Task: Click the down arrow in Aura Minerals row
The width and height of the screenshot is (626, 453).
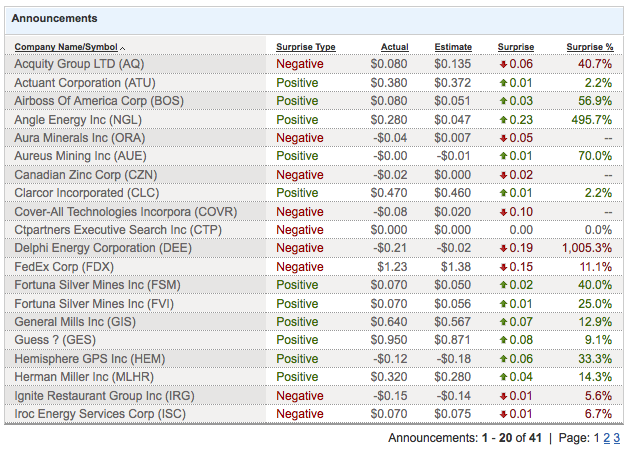Action: 503,138
